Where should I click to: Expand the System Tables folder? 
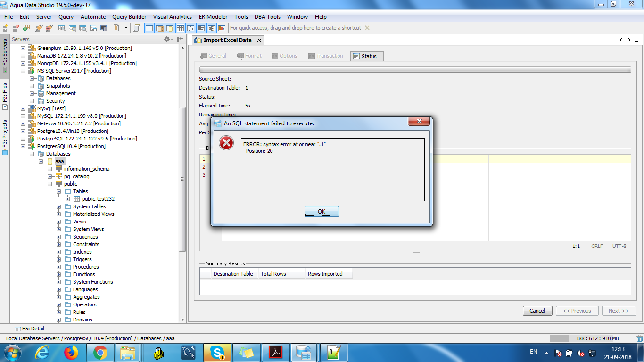point(58,206)
